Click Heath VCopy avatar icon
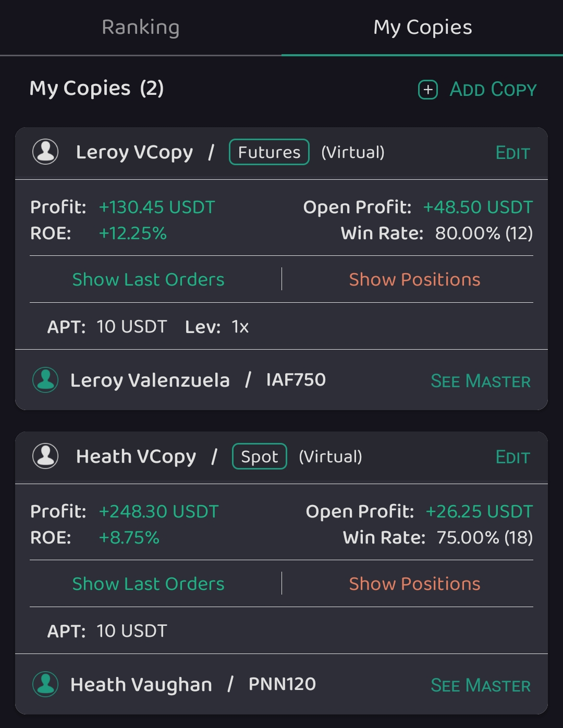This screenshot has width=563, height=728. (45, 456)
